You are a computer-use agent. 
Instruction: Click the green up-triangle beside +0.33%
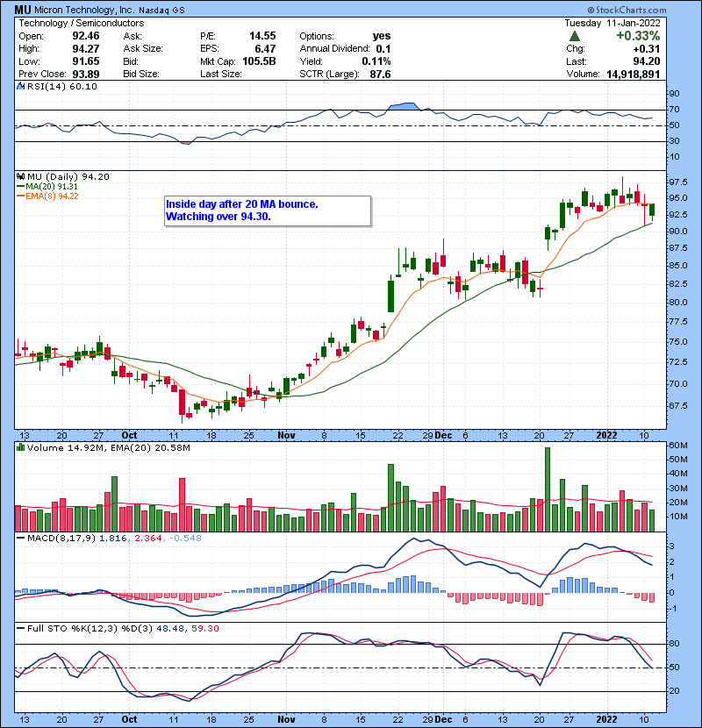coord(574,36)
